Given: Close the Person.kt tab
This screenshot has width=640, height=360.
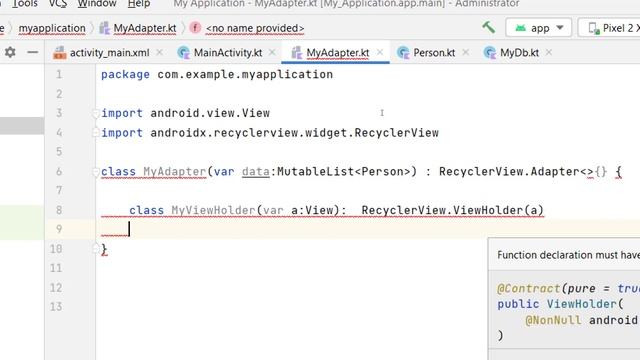Looking at the screenshot, I should 465,52.
